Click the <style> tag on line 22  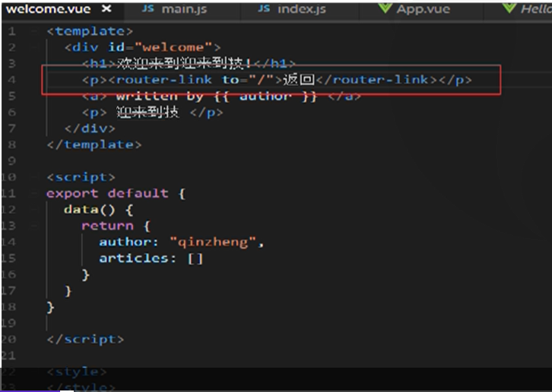[x=77, y=371]
